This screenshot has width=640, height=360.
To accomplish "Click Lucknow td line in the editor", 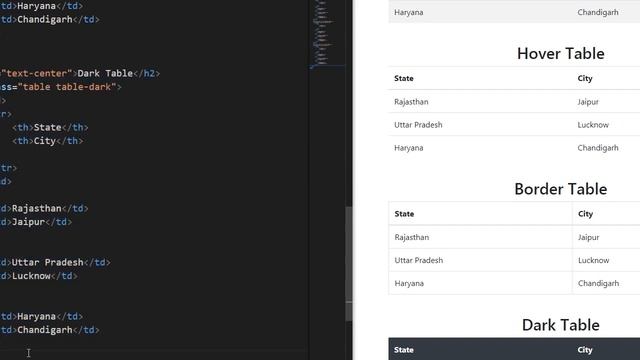I will coord(39,276).
